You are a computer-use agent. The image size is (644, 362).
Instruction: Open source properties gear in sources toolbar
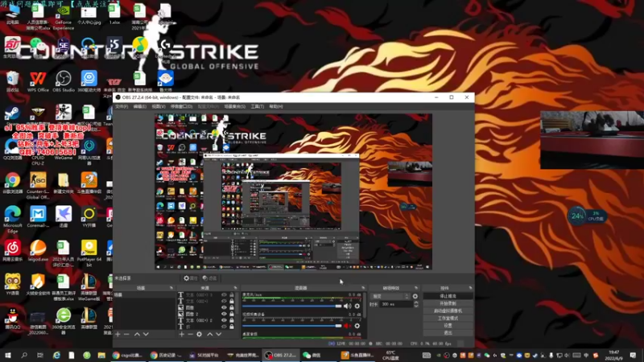199,334
